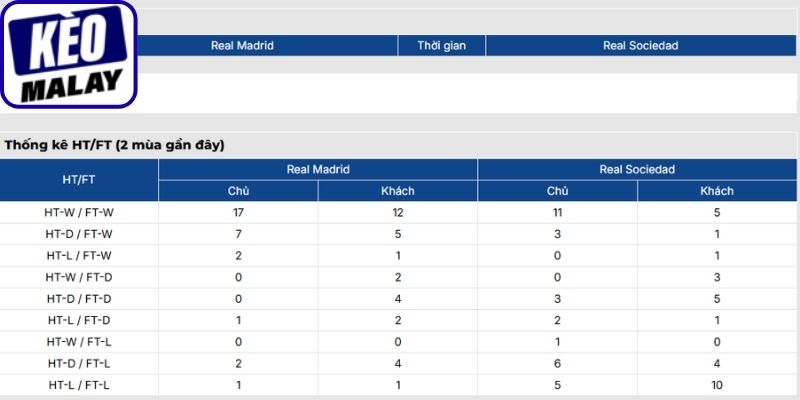Click the HT-D / FT-D row label
This screenshot has height=400, width=800.
coord(79,298)
